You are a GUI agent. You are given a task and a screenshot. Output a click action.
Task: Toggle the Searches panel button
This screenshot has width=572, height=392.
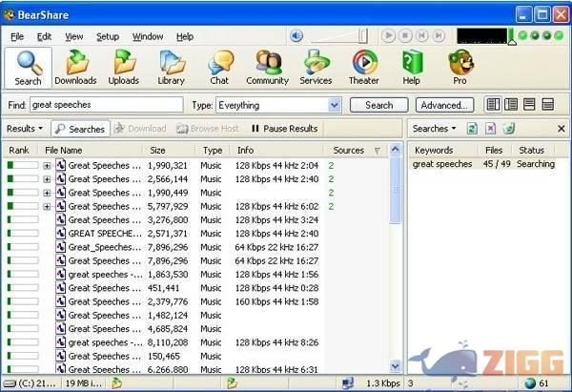[x=81, y=129]
